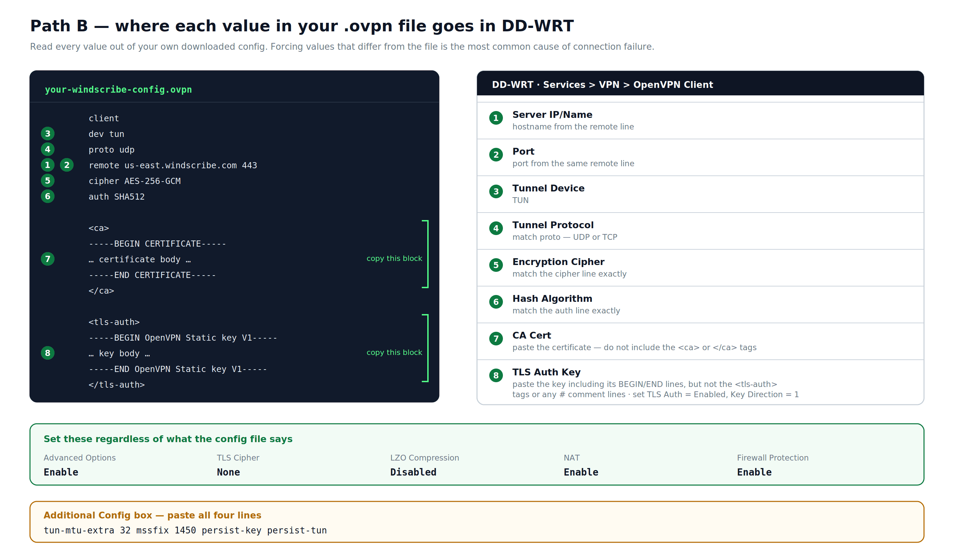Click 'match the cipher line exactly' description
Image resolution: width=954 pixels, height=560 pixels.
coord(569,274)
